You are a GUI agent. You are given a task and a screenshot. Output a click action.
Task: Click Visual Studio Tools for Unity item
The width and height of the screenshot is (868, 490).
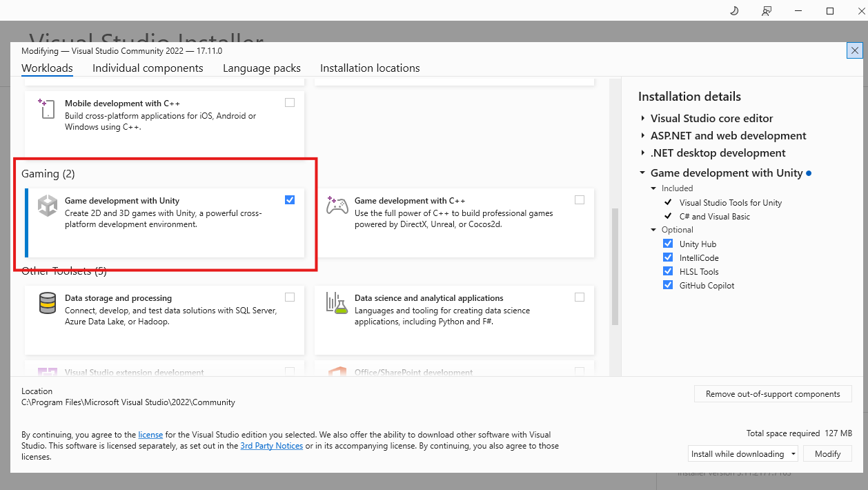[731, 202]
